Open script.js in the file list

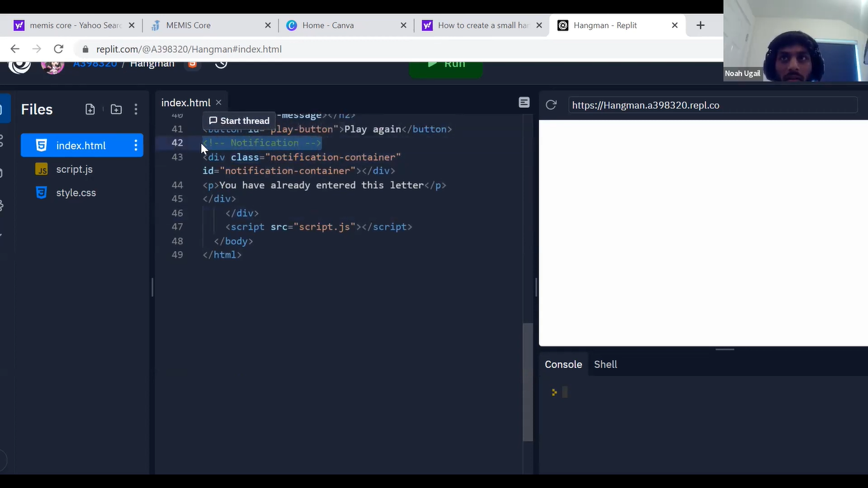pyautogui.click(x=74, y=169)
